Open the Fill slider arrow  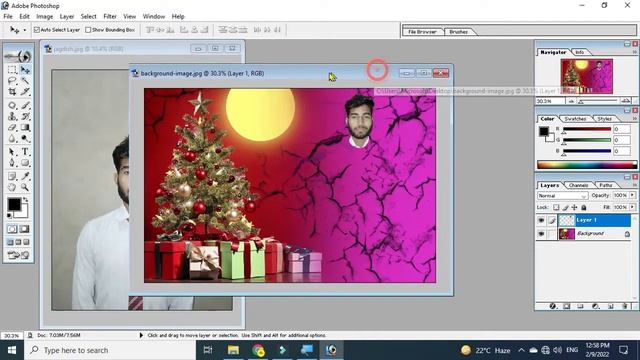tap(632, 207)
